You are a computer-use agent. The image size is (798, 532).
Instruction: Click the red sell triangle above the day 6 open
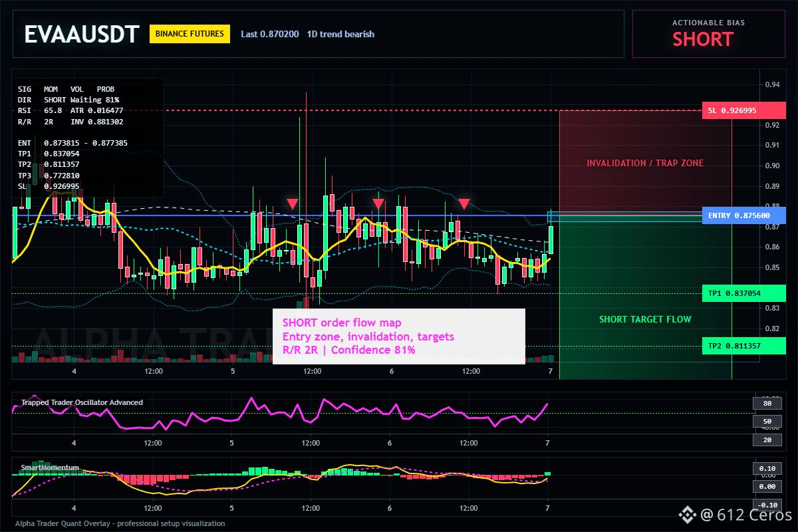pos(378,203)
